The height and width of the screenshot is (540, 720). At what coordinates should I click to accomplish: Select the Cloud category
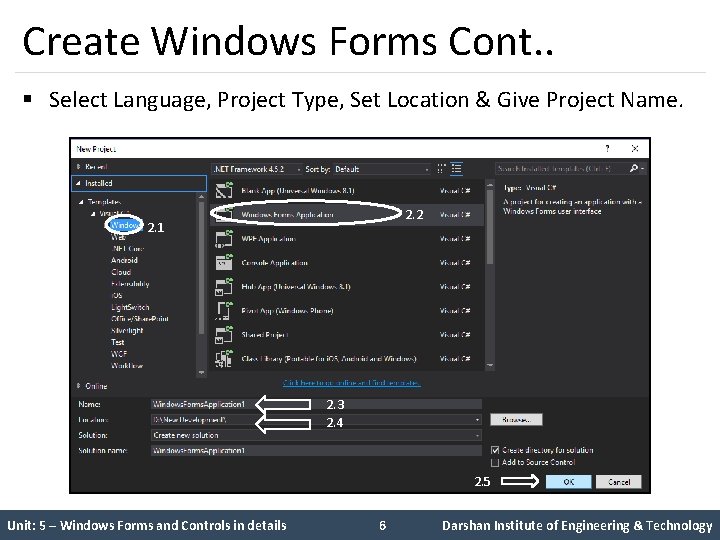(121, 272)
